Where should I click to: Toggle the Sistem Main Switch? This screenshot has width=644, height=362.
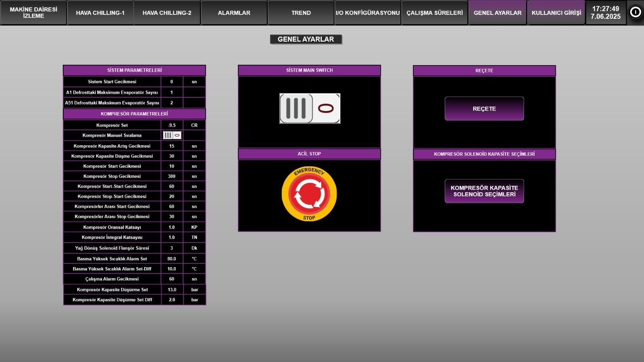[x=310, y=109]
